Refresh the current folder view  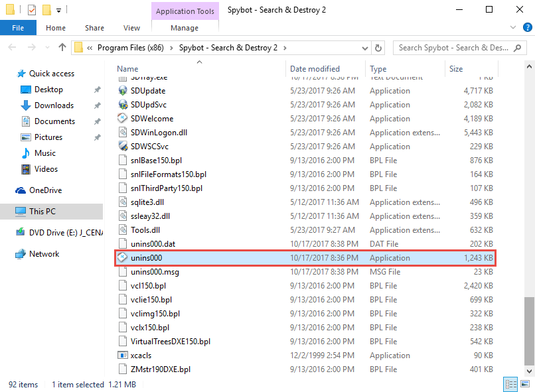coord(378,48)
